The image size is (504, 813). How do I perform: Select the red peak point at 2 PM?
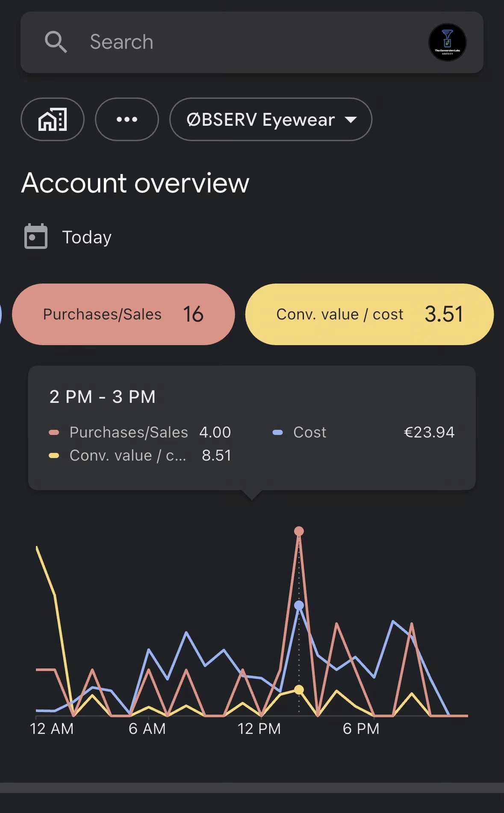299,531
